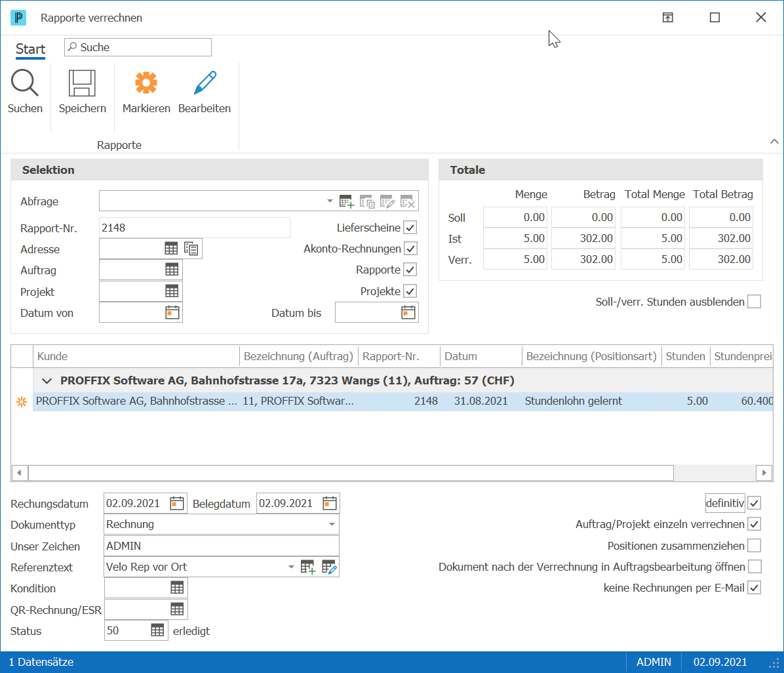Screen dimensions: 784x673
Task: Open the Projekt lookup table icon
Action: click(x=172, y=291)
